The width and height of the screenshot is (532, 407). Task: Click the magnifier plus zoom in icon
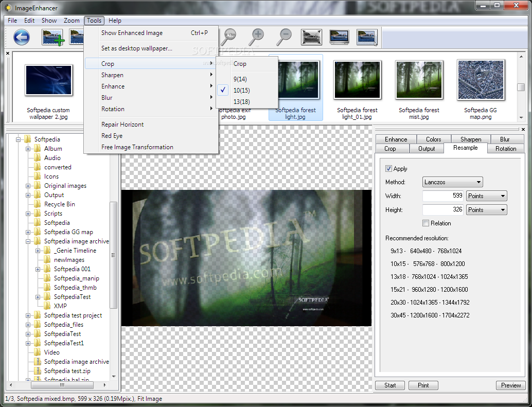coord(257,37)
